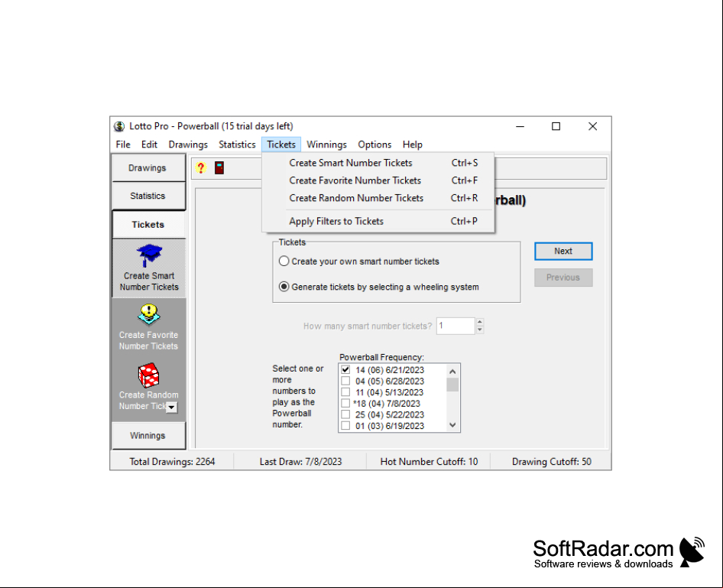Maximize the Lotto Pro window

coord(556,126)
